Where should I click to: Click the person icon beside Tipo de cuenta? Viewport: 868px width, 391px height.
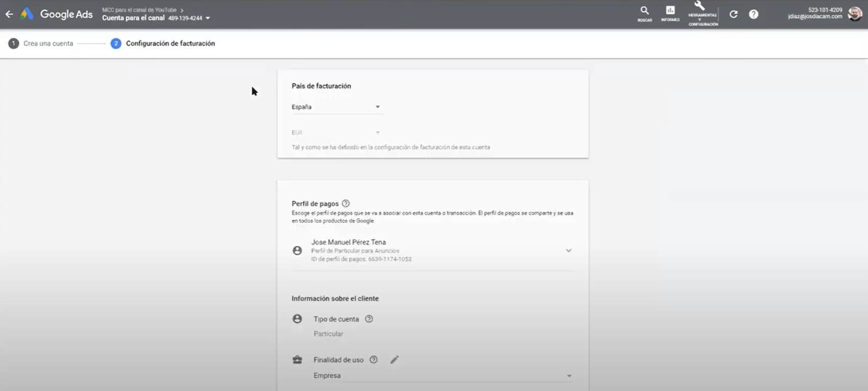pos(297,319)
